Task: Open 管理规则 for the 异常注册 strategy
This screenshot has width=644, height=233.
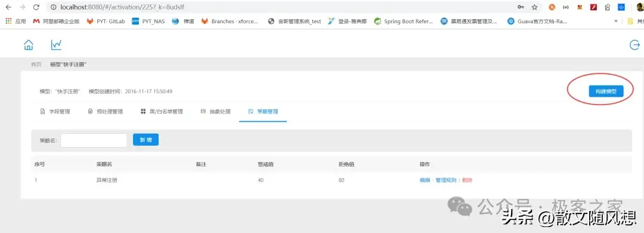Action: 445,180
